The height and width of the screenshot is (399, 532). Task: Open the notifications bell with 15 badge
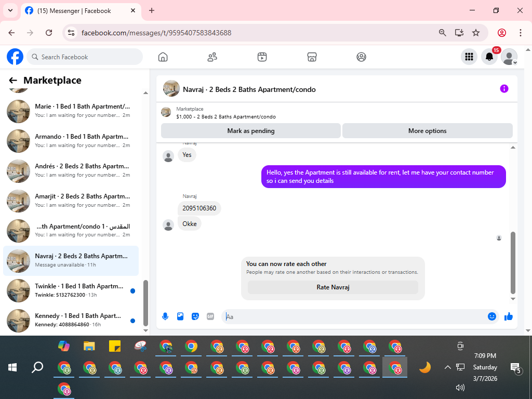489,57
